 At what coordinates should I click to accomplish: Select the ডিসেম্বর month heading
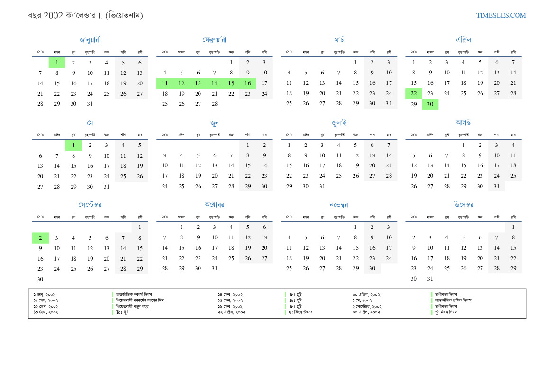click(463, 205)
